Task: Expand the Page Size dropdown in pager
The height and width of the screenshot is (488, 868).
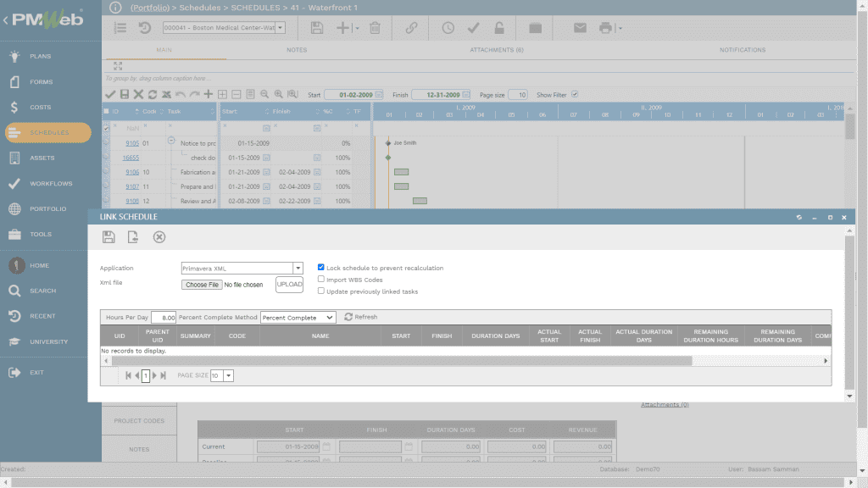Action: tap(229, 375)
